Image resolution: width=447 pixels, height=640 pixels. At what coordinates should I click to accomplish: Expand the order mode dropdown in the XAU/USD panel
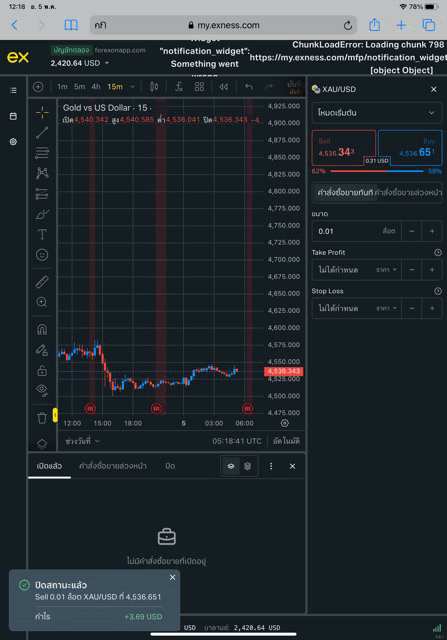tap(377, 113)
